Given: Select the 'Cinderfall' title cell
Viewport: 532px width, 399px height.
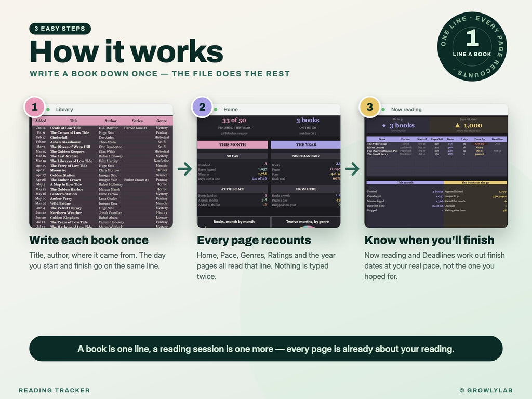Looking at the screenshot, I should click(59, 137).
